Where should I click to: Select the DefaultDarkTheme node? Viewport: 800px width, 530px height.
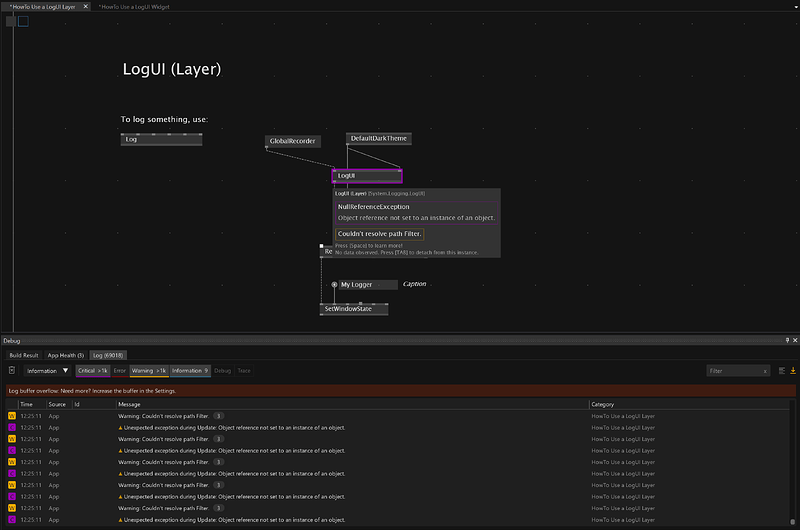click(x=379, y=139)
